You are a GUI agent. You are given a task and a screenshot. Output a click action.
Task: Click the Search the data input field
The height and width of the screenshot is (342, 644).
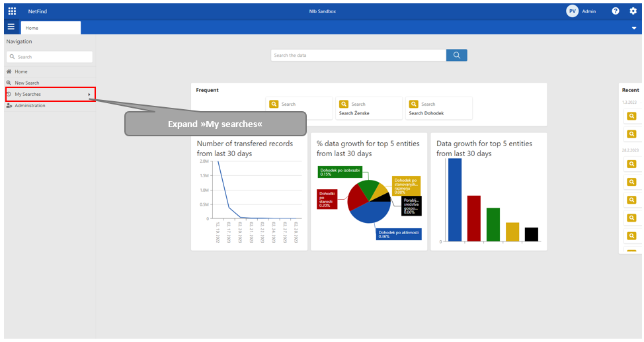pos(358,55)
